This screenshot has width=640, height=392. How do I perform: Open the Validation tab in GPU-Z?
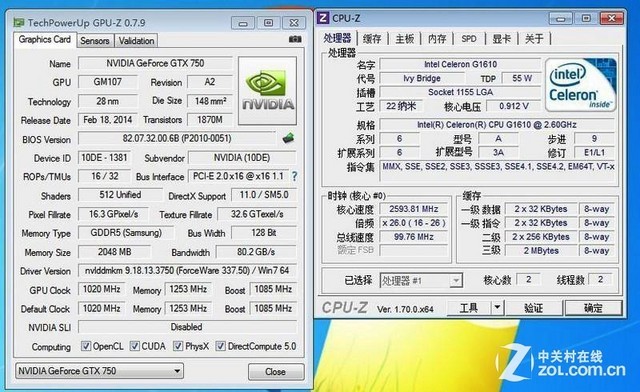[136, 41]
